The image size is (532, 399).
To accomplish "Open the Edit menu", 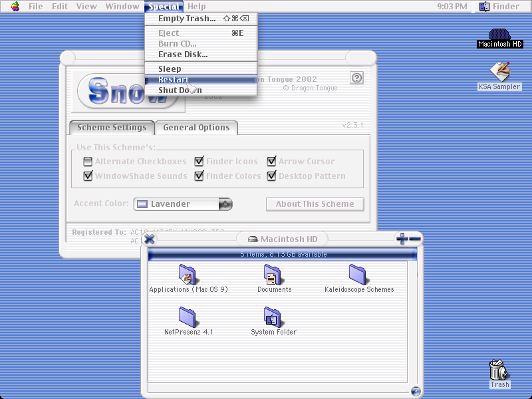I will 60,7.
